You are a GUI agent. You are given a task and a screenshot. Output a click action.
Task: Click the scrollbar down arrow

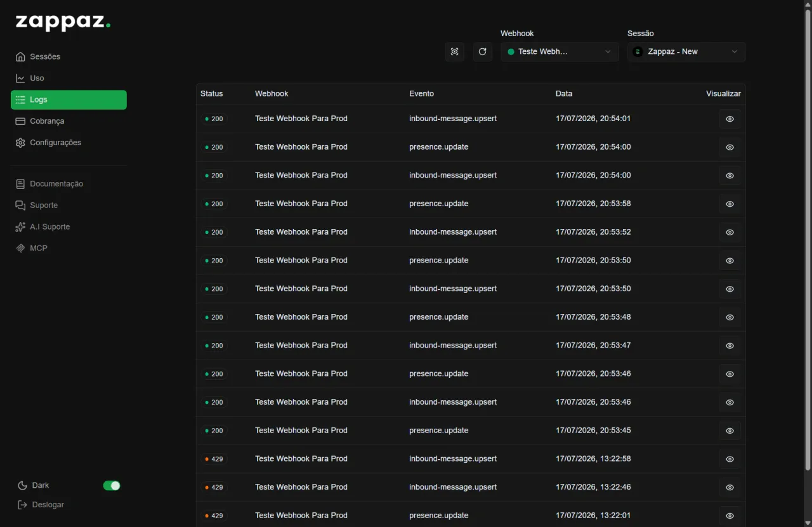(808, 523)
